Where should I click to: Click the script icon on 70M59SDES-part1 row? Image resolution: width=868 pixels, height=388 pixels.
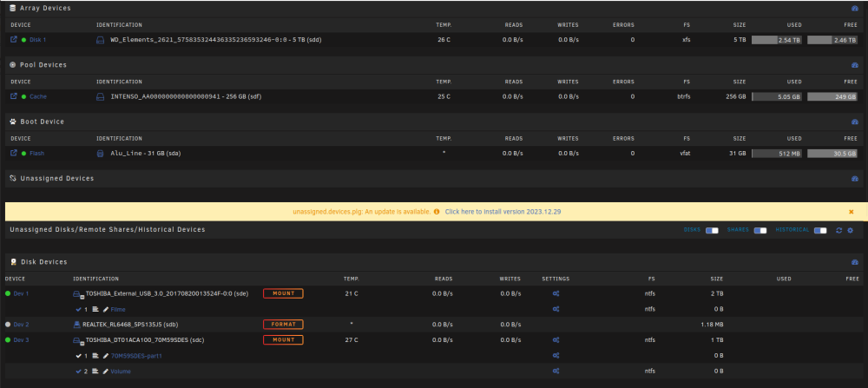[95, 355]
